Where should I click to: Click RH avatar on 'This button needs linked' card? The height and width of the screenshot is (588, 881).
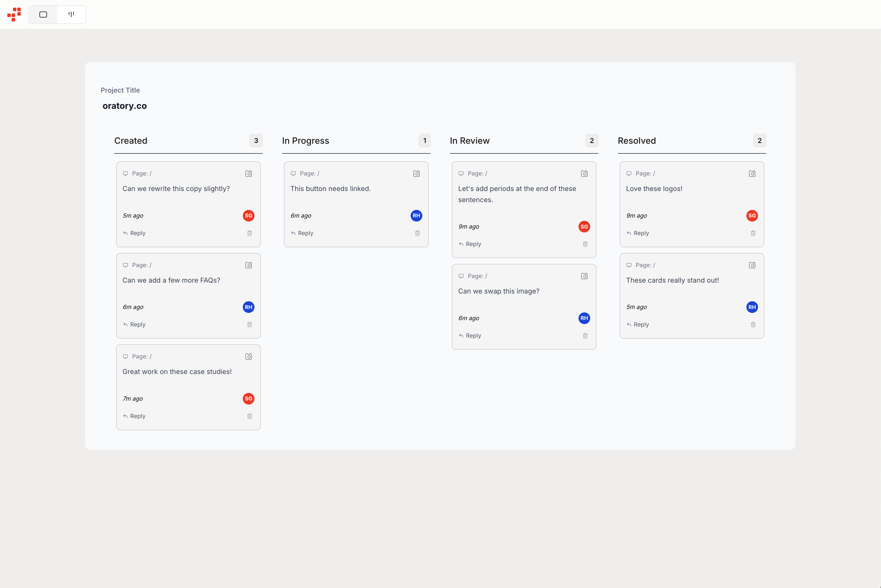pos(416,216)
